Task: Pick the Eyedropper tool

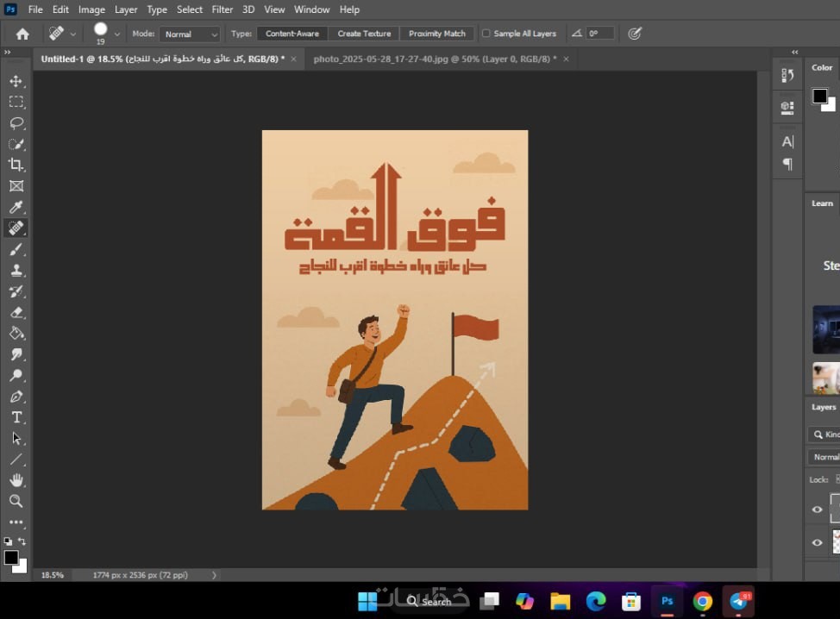Action: point(16,207)
